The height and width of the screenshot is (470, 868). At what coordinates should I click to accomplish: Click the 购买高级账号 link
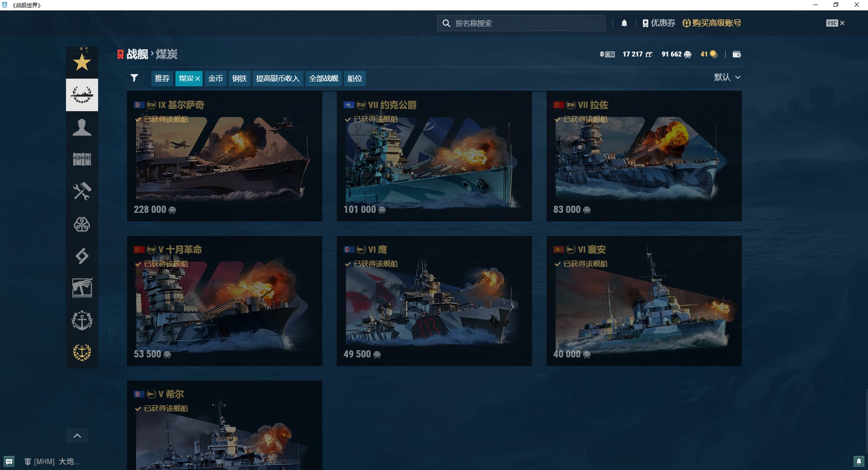712,23
